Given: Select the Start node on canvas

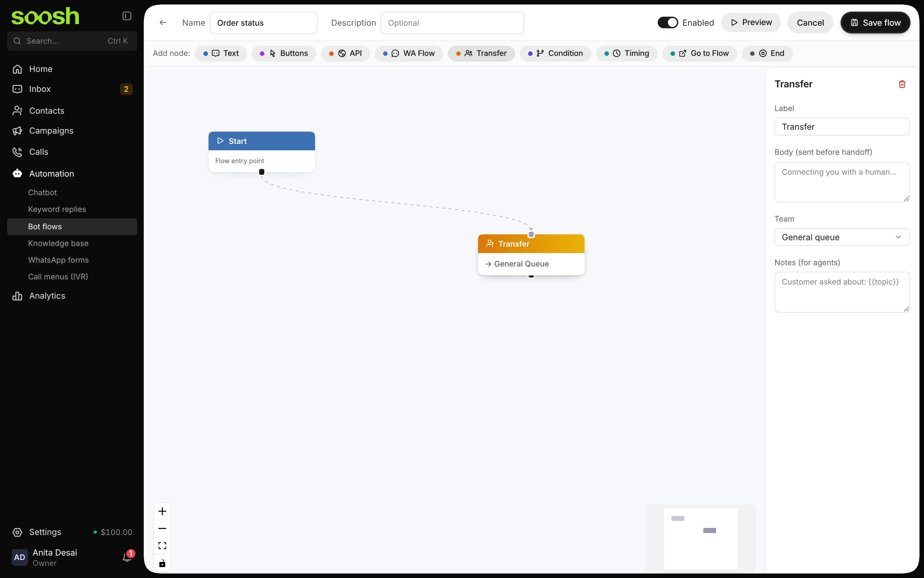Looking at the screenshot, I should click(261, 152).
